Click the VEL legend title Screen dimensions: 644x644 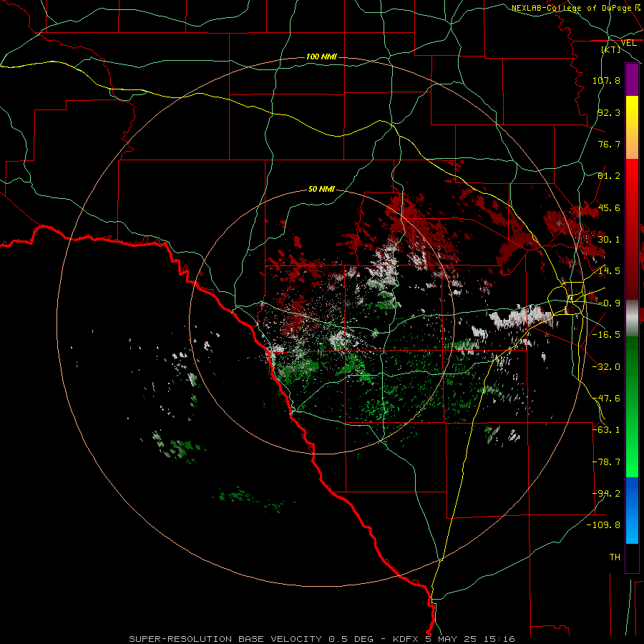pos(629,43)
